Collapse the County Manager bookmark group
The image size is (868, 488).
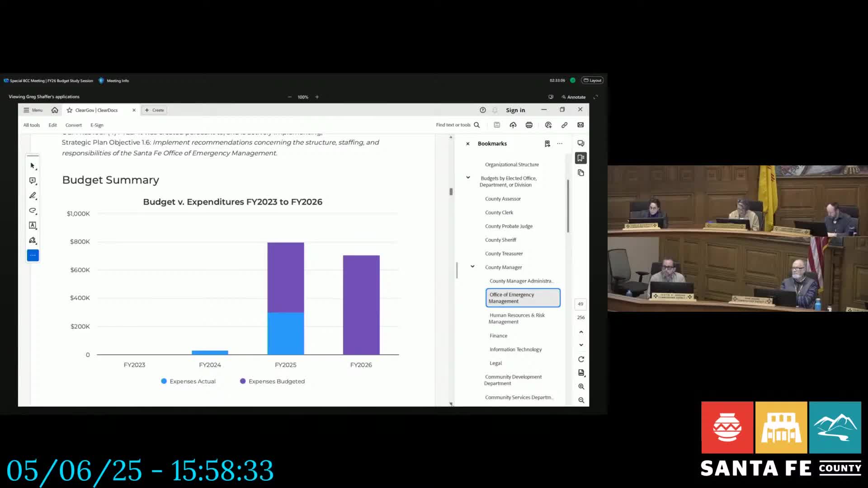coord(472,267)
